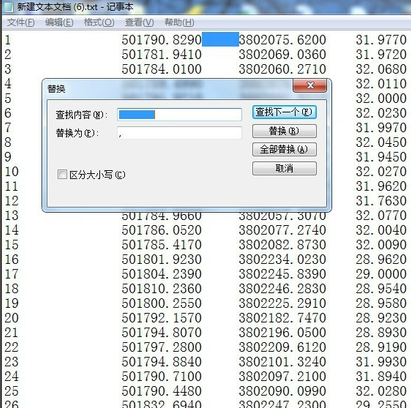Click value 501785.4170 in row 15
This screenshot has width=411, height=408.
point(161,245)
